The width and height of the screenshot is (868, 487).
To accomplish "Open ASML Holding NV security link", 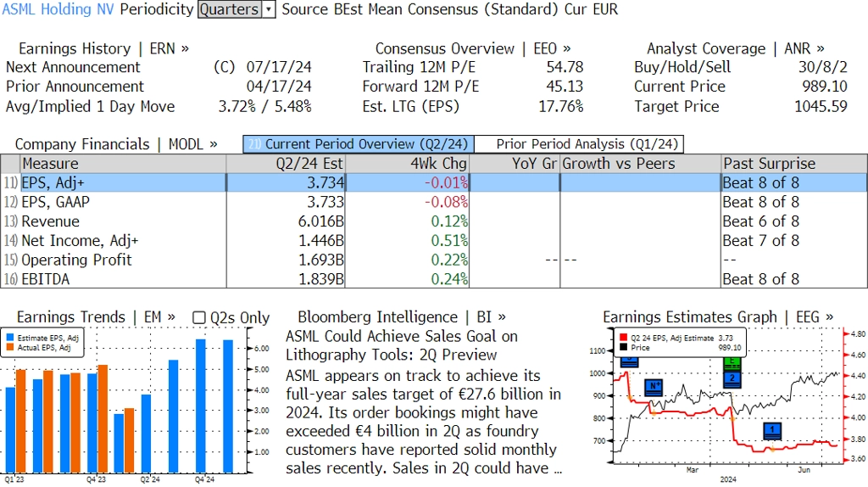I will (x=58, y=9).
